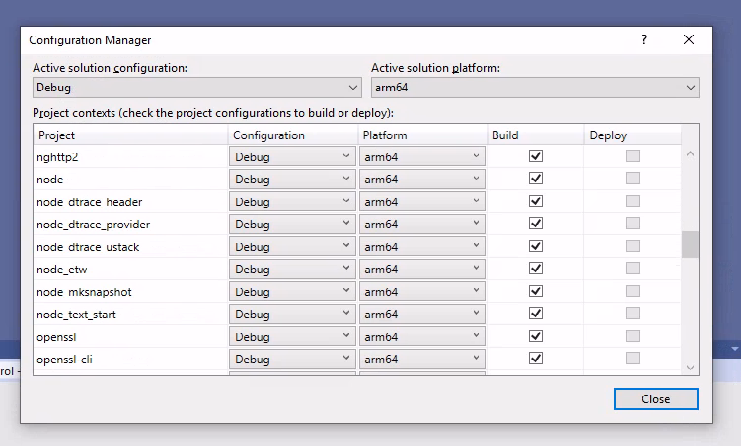Click the Help question mark icon

point(644,40)
